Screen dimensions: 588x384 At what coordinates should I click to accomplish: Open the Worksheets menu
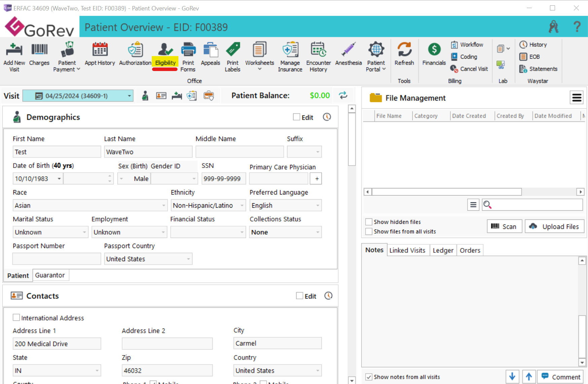coord(260,57)
